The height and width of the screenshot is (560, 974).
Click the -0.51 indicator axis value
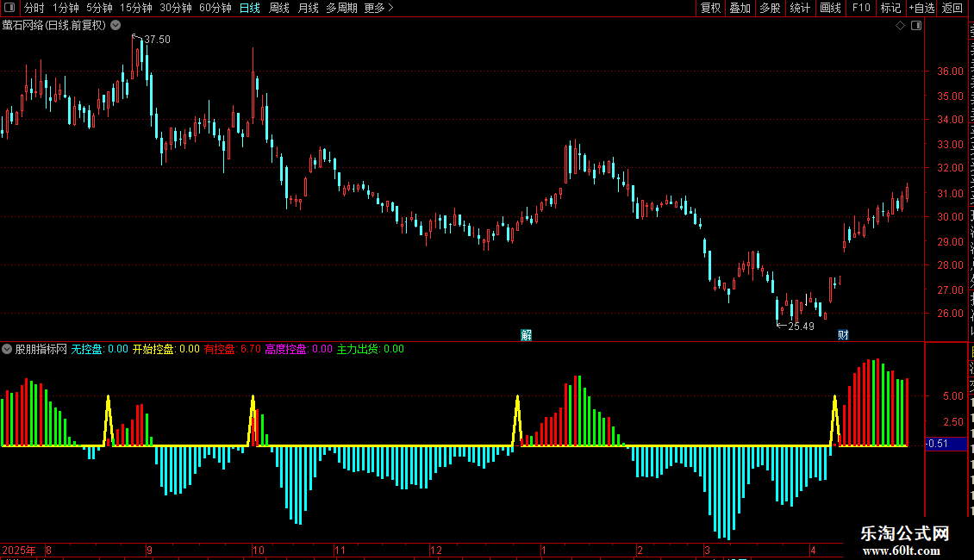click(939, 444)
